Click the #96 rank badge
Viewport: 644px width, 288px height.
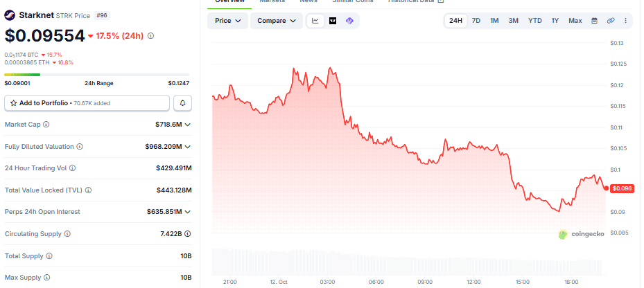[102, 16]
